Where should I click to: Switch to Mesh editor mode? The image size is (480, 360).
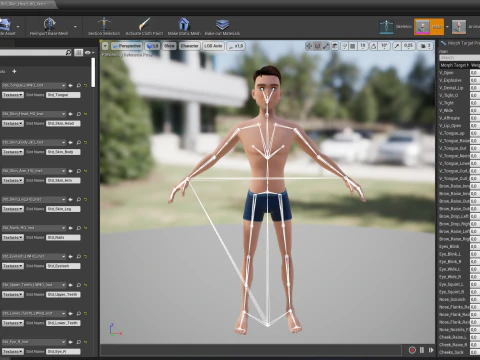point(429,27)
